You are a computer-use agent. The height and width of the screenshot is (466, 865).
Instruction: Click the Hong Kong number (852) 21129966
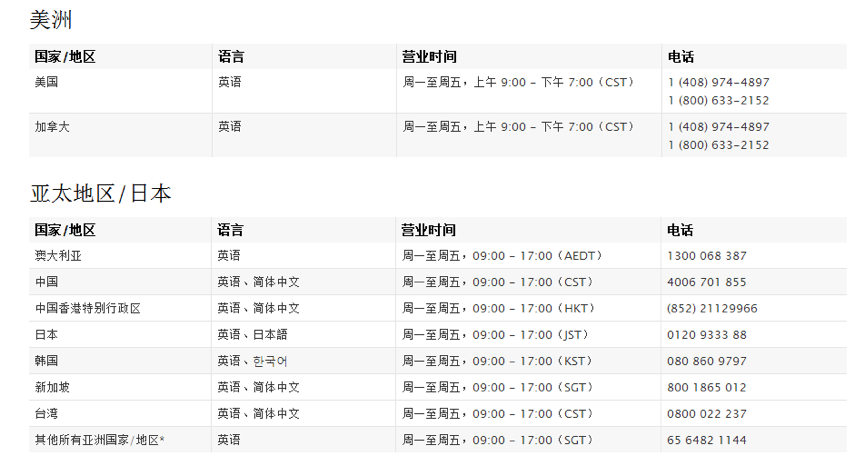(x=712, y=308)
